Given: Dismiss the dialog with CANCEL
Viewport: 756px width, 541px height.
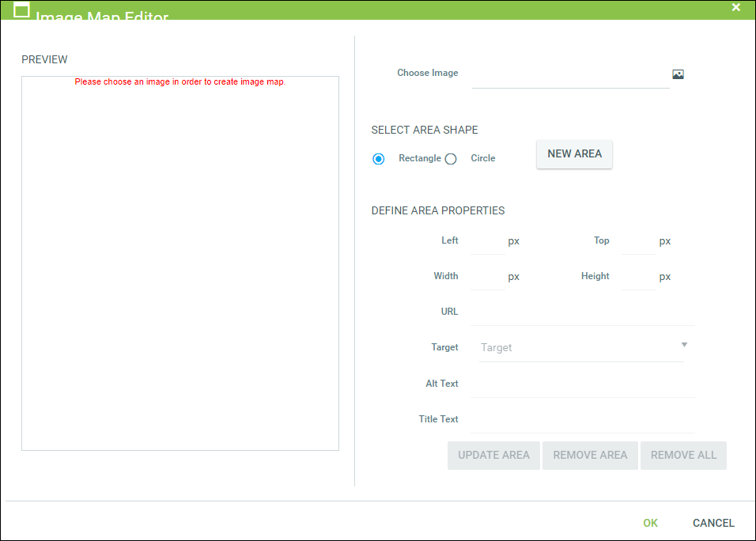Looking at the screenshot, I should tap(713, 523).
